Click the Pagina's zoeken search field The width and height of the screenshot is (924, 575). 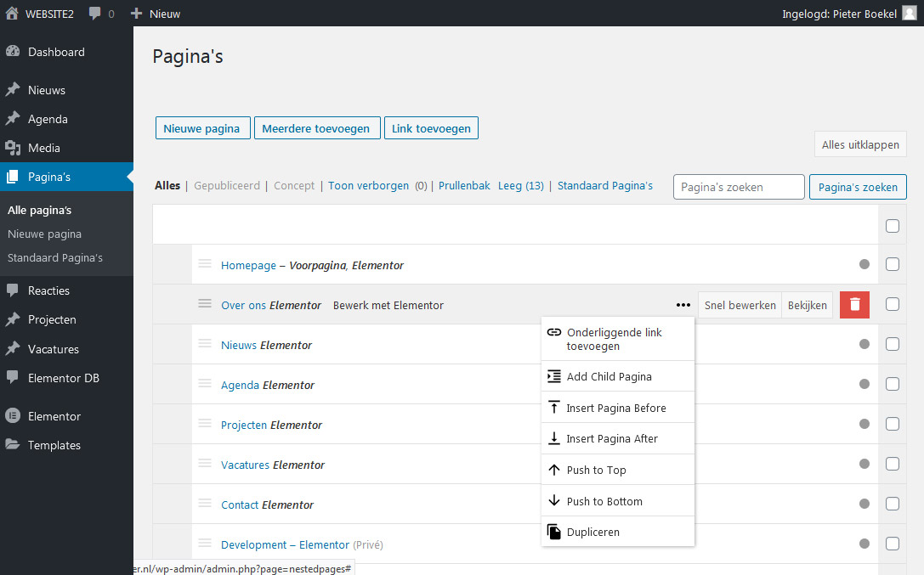click(x=738, y=187)
